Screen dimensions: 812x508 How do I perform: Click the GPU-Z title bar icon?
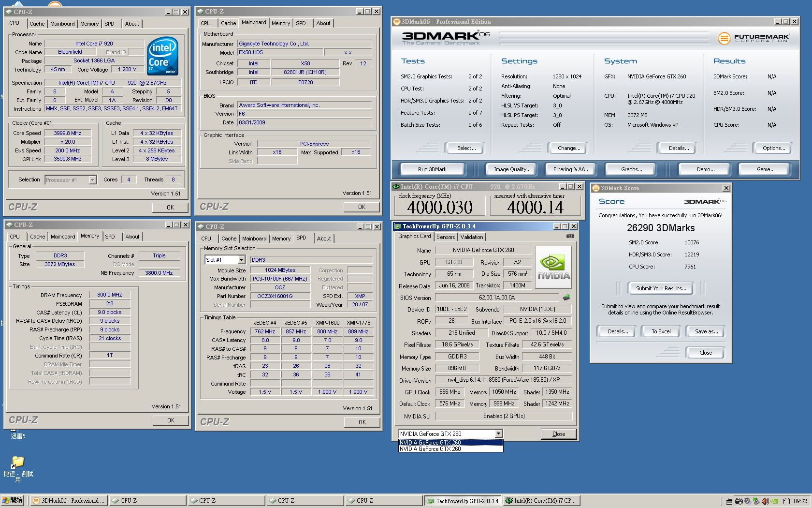tap(398, 226)
